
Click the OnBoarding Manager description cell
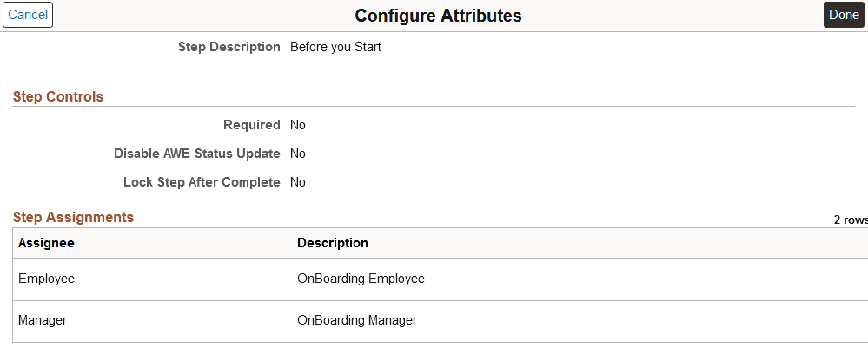coord(357,320)
